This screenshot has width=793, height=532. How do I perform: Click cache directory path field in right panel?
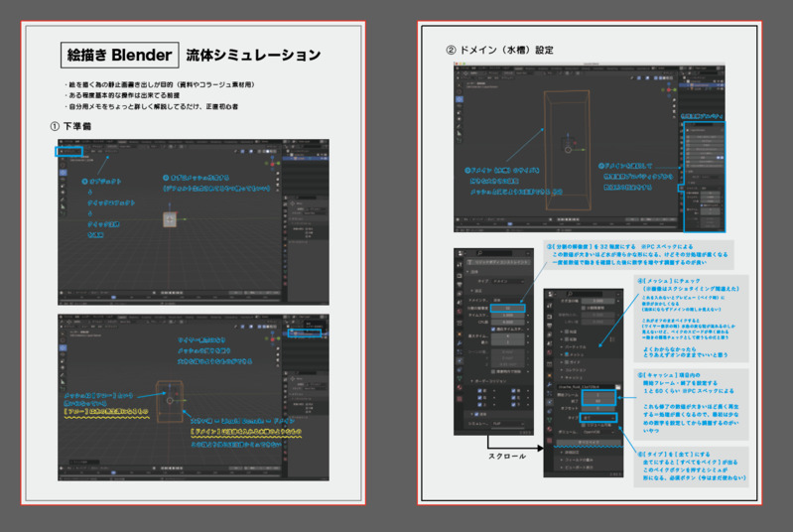click(x=586, y=387)
